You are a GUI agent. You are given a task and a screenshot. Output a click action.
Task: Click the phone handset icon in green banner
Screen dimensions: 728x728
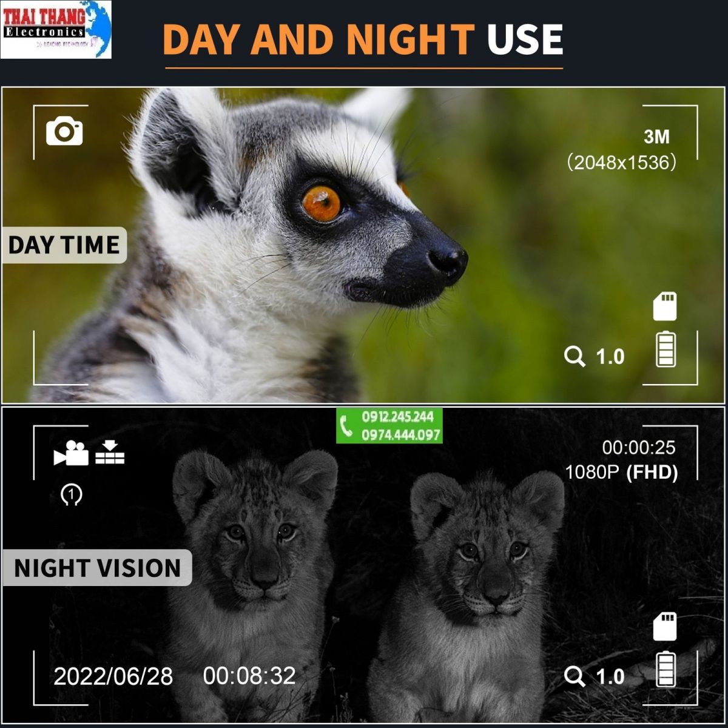click(x=347, y=426)
